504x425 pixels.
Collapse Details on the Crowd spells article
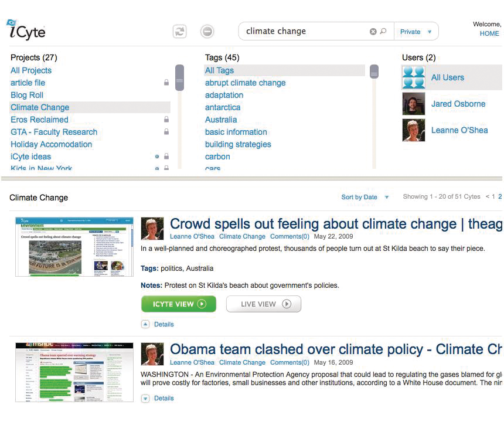tap(145, 324)
